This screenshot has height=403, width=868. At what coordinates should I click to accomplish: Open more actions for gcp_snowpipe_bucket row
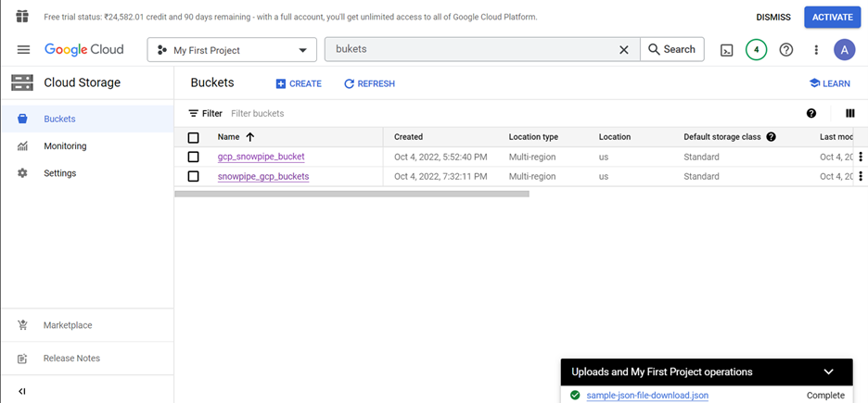tap(861, 157)
